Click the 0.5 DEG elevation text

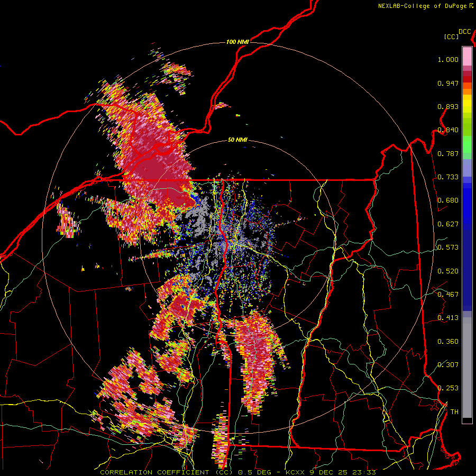254,472
